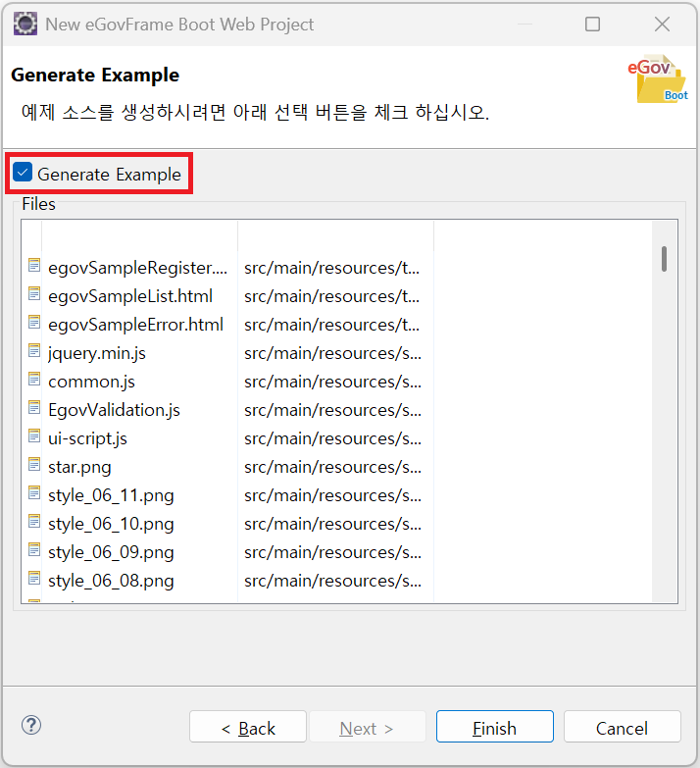Select style_06_09.png in the files list
This screenshot has height=768, width=700.
[x=111, y=552]
